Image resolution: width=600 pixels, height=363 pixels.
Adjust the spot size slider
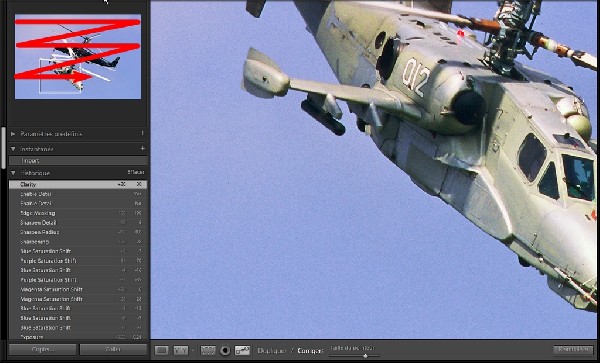tap(365, 356)
